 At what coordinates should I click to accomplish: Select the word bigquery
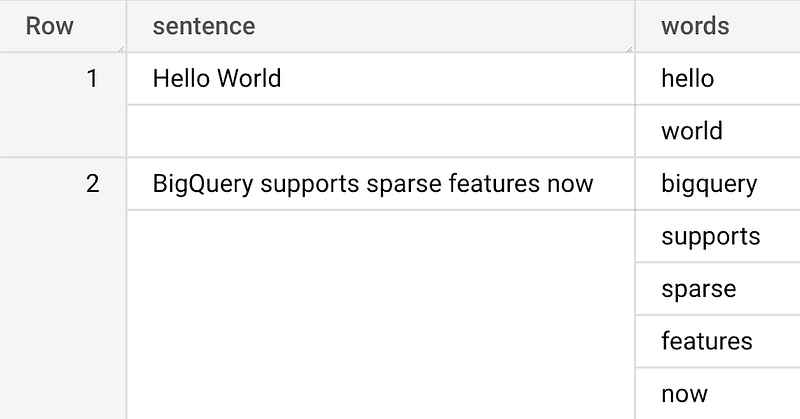point(709,184)
